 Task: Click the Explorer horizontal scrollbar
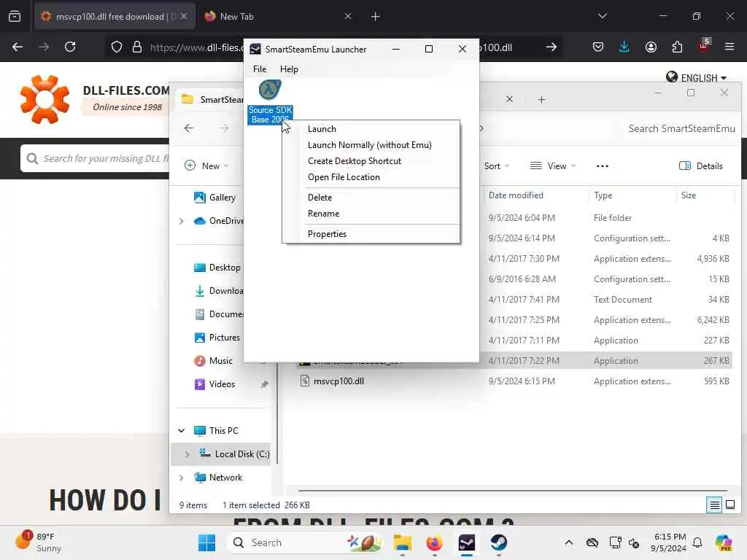click(x=513, y=491)
